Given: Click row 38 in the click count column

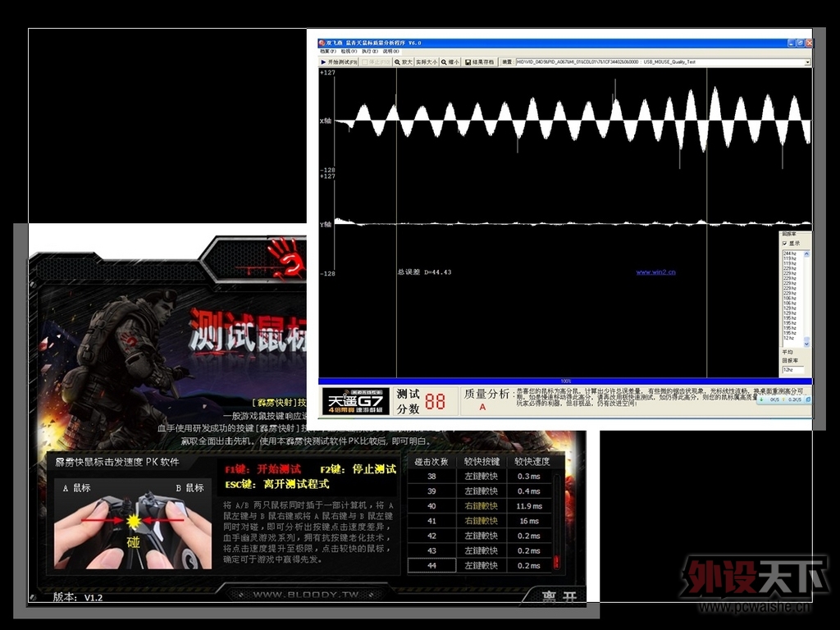Looking at the screenshot, I should pyautogui.click(x=431, y=477).
